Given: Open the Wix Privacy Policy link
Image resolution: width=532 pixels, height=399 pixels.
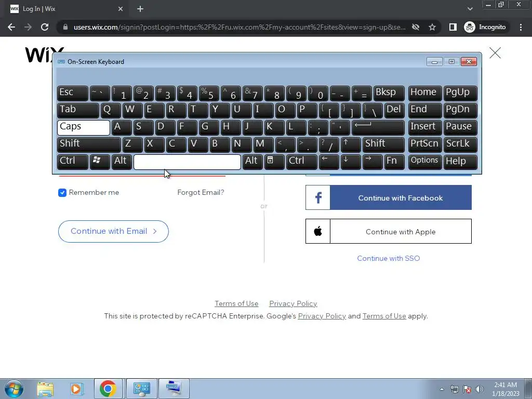Looking at the screenshot, I should coord(293,303).
